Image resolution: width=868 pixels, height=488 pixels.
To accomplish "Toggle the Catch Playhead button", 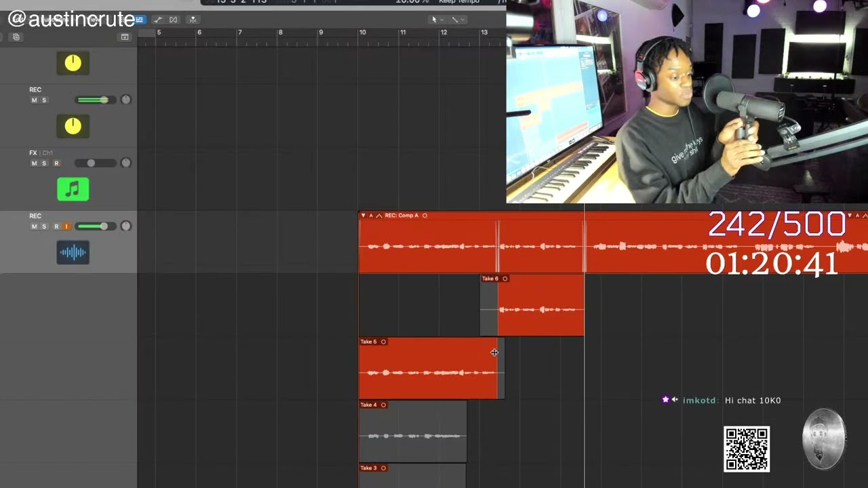I will tap(193, 20).
